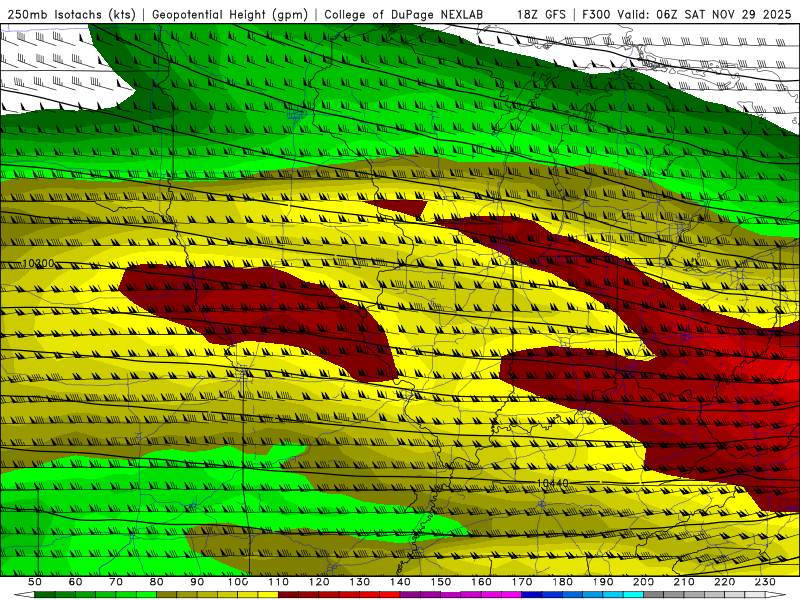Click the '100' legend value
This screenshot has width=800, height=600.
click(x=238, y=582)
